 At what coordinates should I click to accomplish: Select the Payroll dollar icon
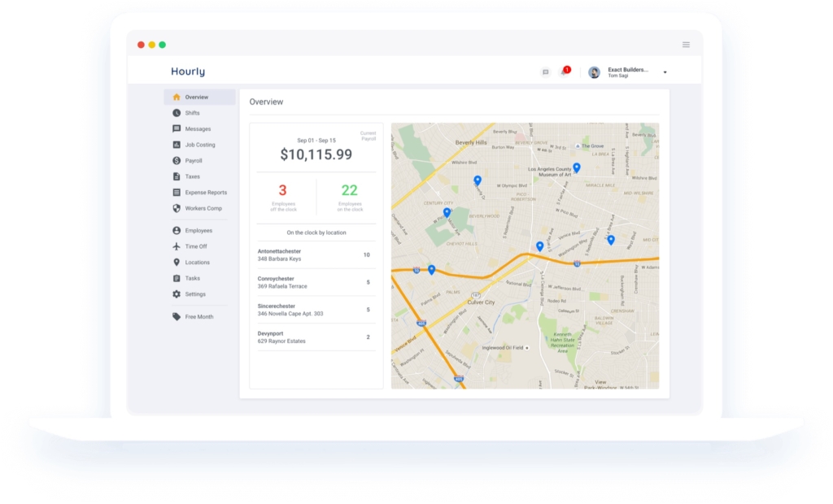(177, 161)
